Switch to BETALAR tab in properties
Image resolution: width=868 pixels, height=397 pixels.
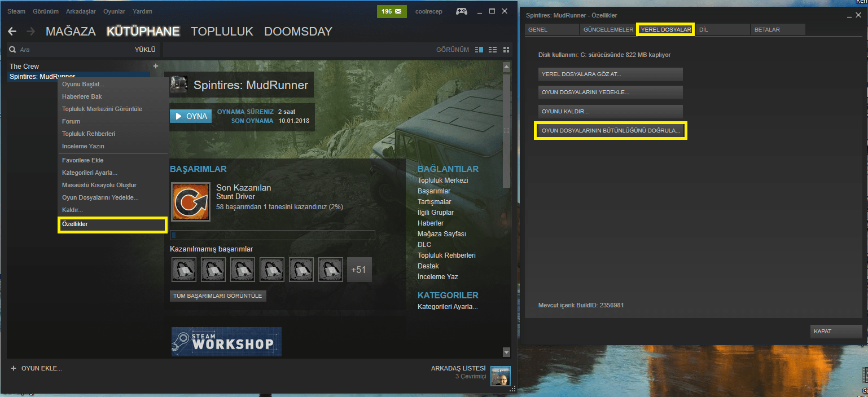pyautogui.click(x=778, y=29)
